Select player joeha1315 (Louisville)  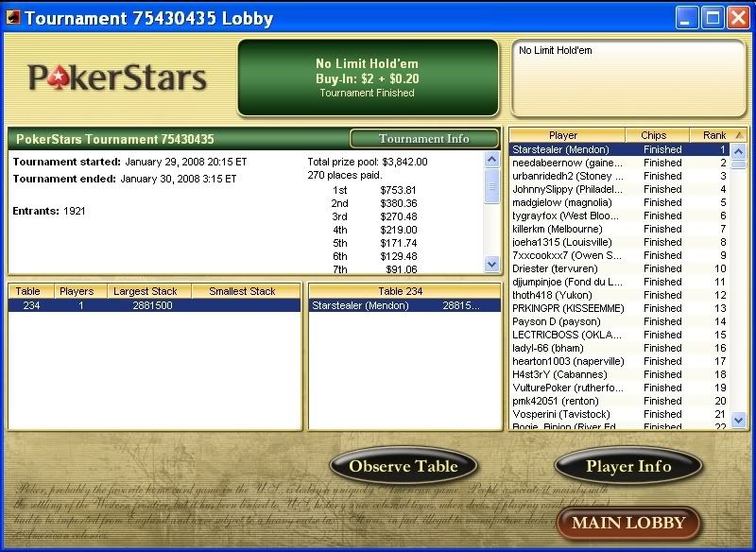(x=620, y=242)
